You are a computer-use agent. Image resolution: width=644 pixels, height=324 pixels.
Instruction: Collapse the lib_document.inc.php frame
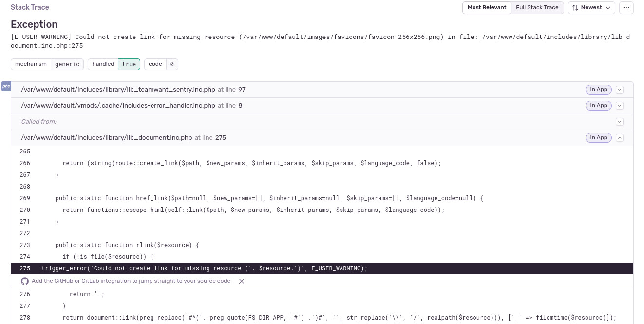pyautogui.click(x=620, y=138)
